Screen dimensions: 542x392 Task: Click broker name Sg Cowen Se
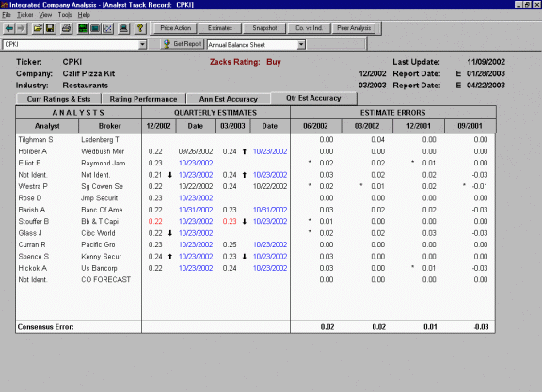click(x=102, y=186)
